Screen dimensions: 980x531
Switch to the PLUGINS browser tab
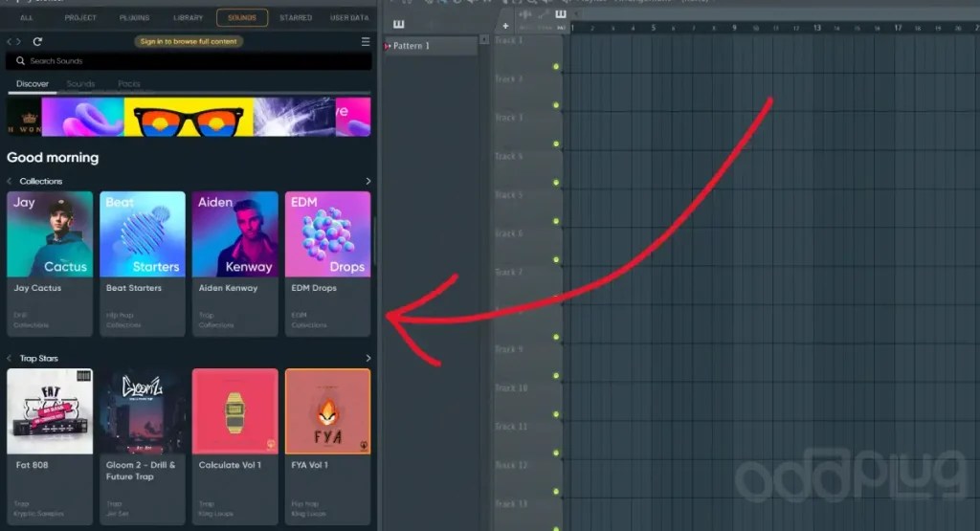tap(134, 18)
